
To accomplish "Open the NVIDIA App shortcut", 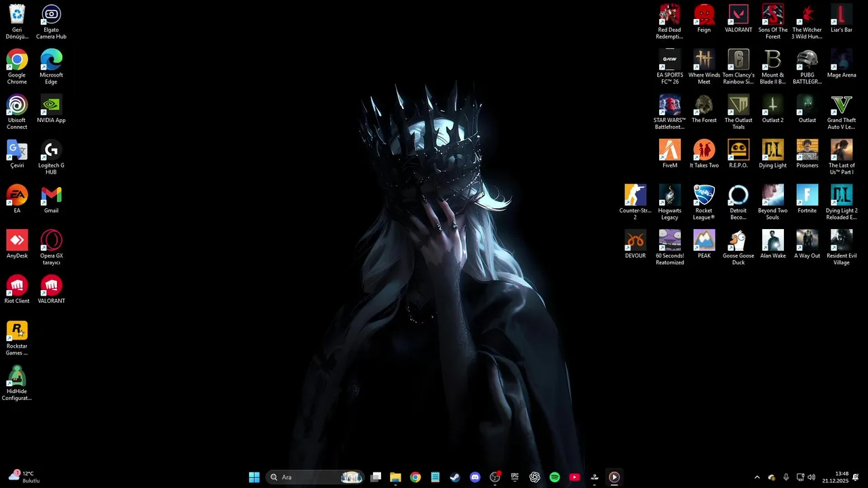I will 52,110.
